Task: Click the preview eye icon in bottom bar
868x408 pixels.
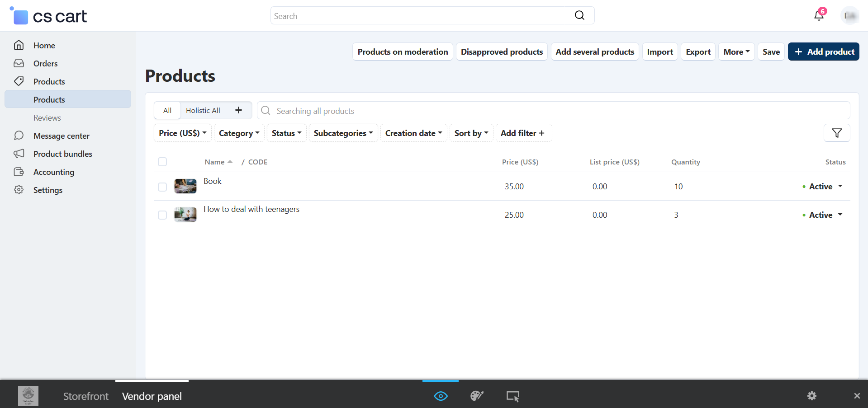Action: click(441, 396)
